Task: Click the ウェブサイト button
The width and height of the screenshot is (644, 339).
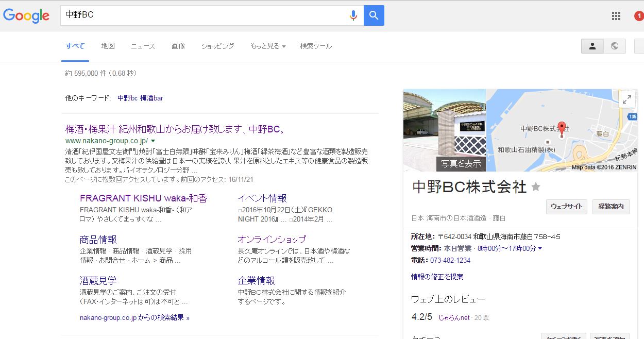Action: coord(567,207)
